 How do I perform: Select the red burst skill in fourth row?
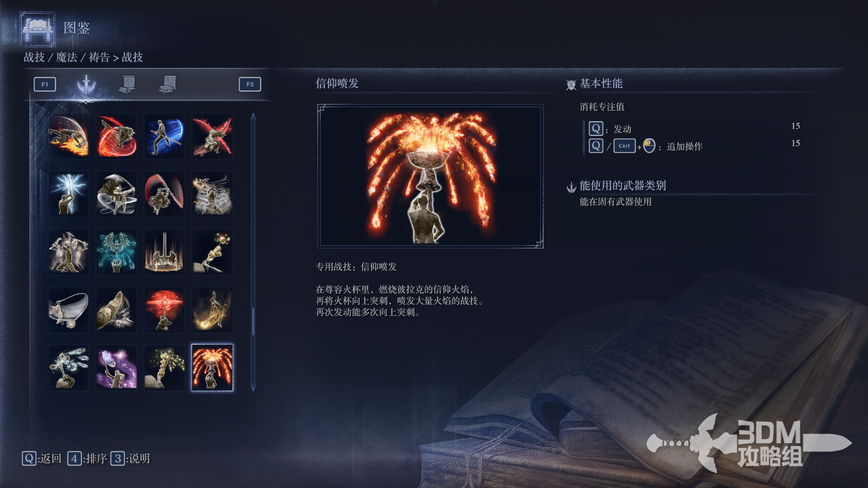tap(165, 310)
